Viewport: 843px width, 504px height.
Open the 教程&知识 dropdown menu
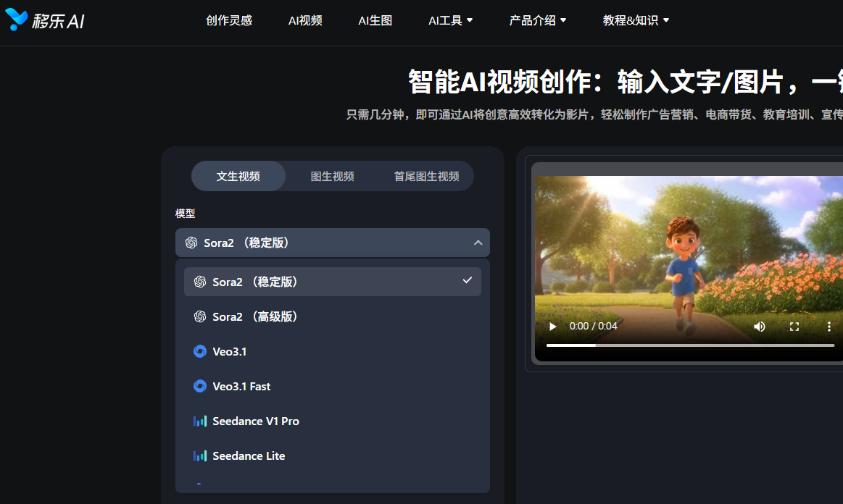(x=636, y=20)
